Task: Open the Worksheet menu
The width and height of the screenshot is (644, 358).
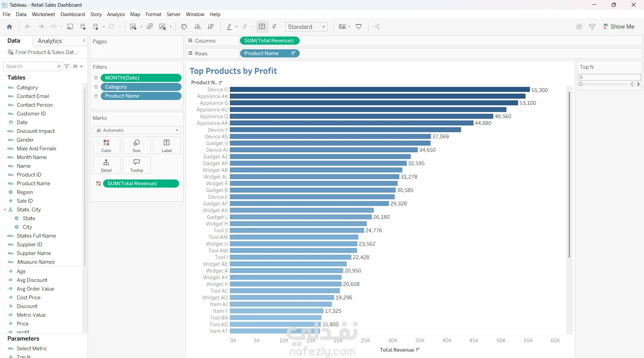Action: click(43, 14)
